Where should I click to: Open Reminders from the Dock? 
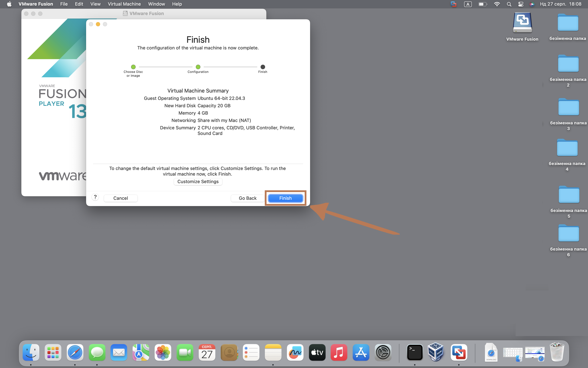(251, 352)
